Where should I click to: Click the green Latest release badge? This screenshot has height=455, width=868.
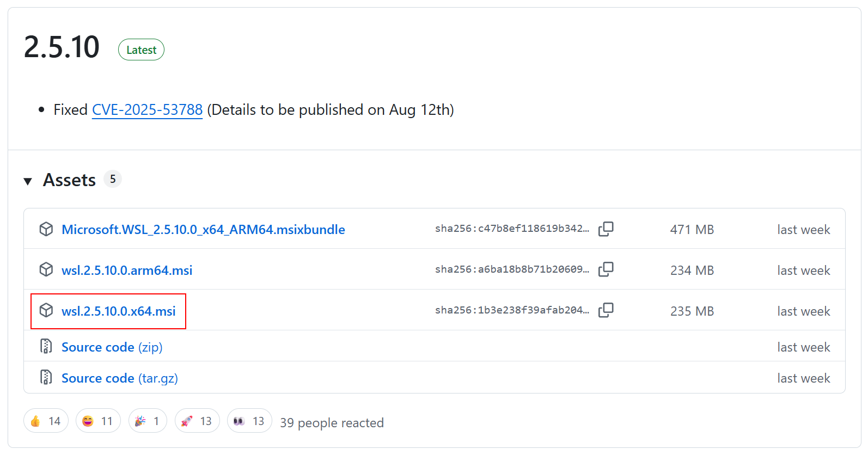point(141,50)
